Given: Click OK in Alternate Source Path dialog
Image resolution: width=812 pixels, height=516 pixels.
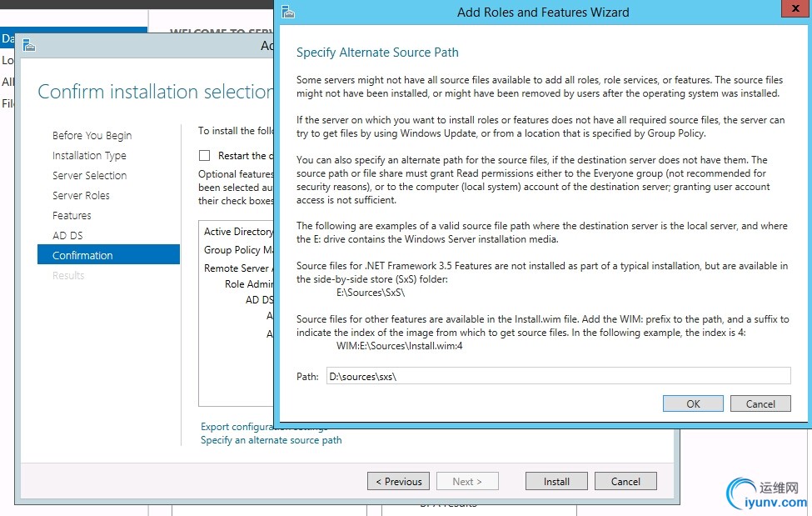Looking at the screenshot, I should pos(693,403).
